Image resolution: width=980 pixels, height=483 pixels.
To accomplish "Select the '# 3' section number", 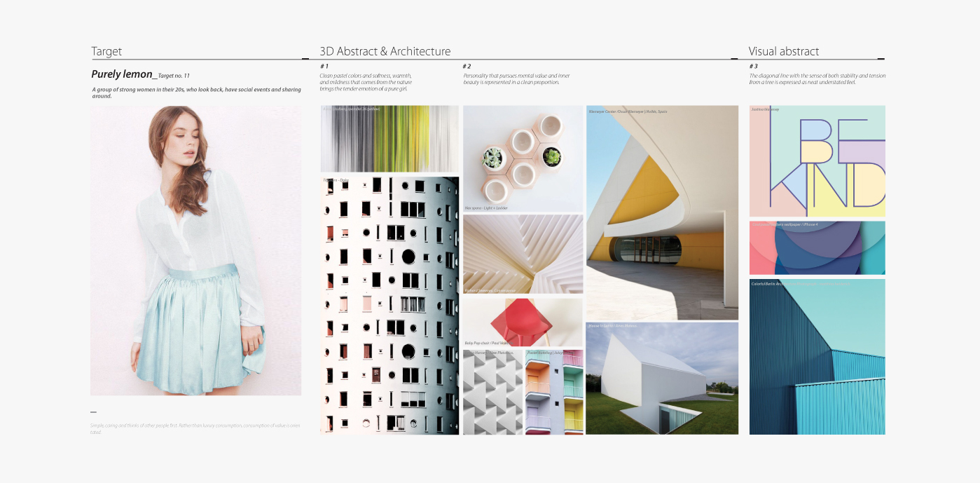I will tap(754, 66).
